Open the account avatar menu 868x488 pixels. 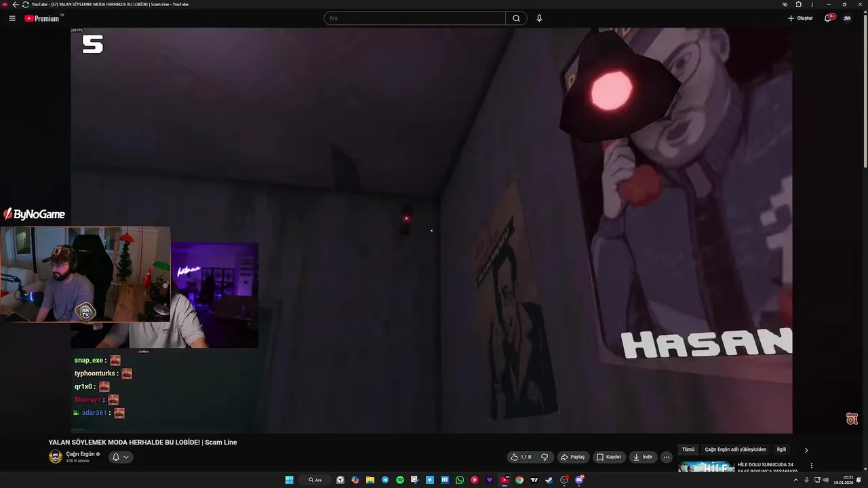[x=847, y=18]
